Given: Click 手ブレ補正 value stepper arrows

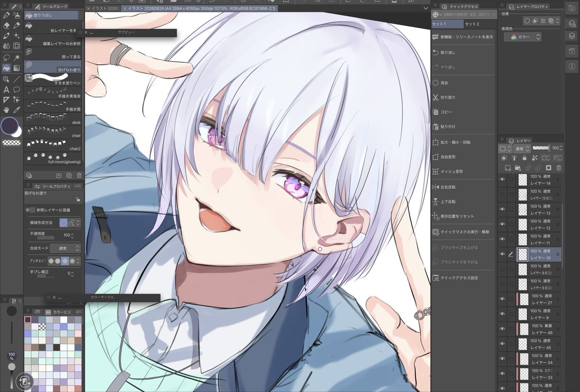Looking at the screenshot, I should [72, 274].
